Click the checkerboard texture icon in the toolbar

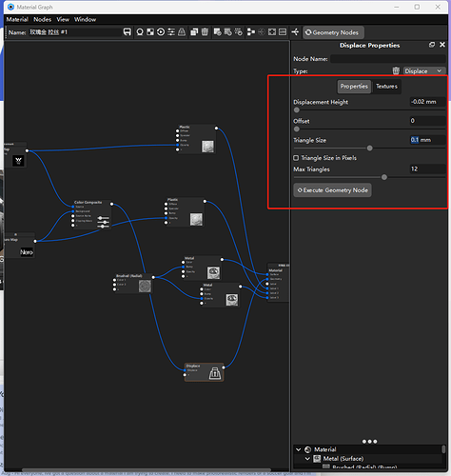point(150,32)
